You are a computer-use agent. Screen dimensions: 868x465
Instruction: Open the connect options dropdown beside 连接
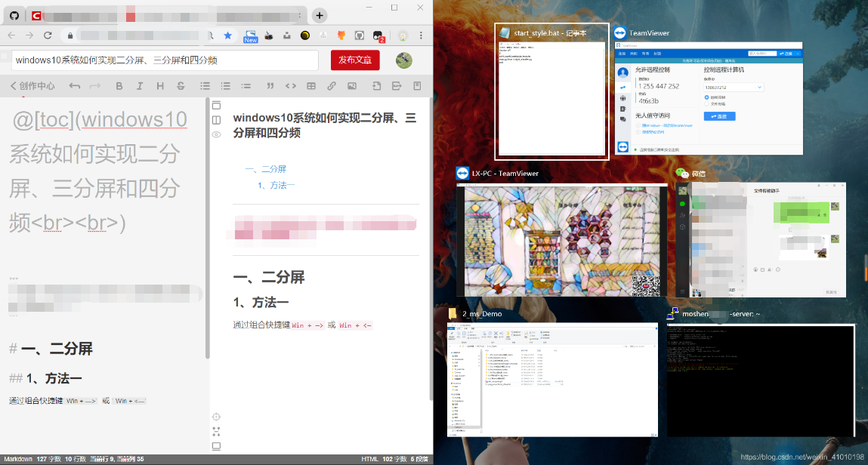click(797, 54)
